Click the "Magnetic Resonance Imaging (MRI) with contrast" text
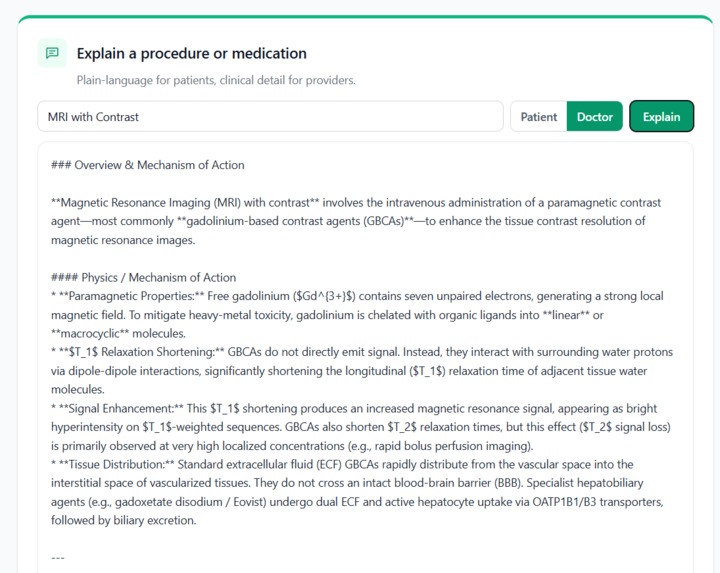Screen dimensions: 720x573 185,202
